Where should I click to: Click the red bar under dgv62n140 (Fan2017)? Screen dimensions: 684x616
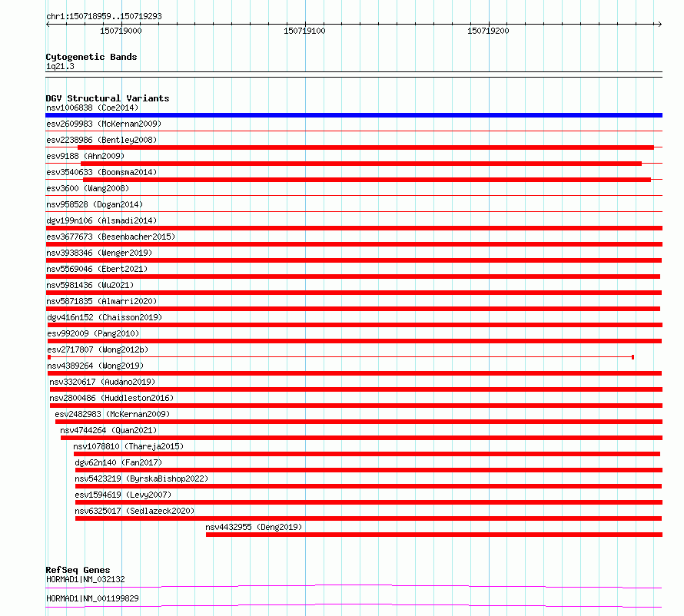click(x=369, y=470)
